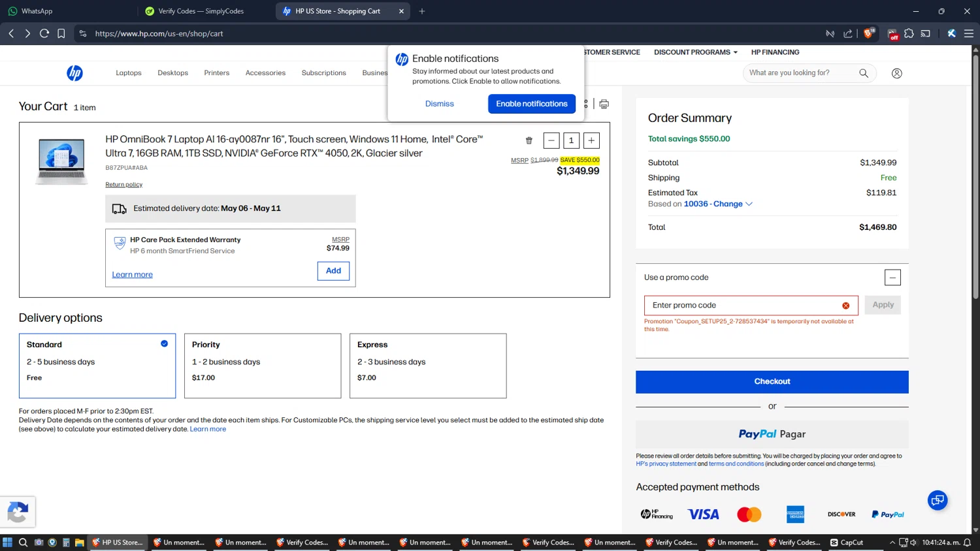Viewport: 980px width, 551px height.
Task: Open CapCut from the taskbar
Action: pos(847,543)
